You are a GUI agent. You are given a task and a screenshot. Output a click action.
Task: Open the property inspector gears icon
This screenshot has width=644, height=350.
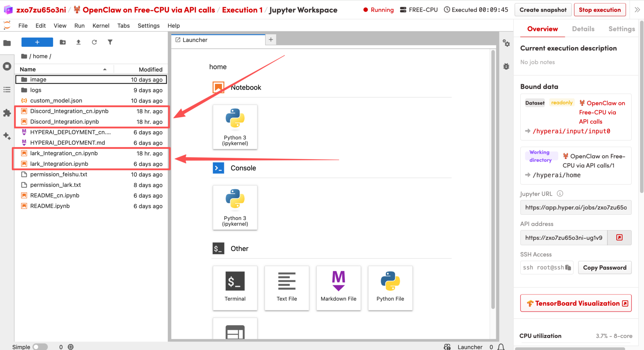click(506, 43)
